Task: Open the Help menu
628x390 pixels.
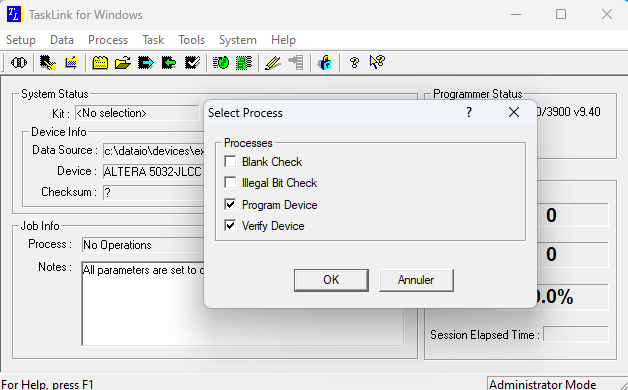Action: (x=283, y=40)
